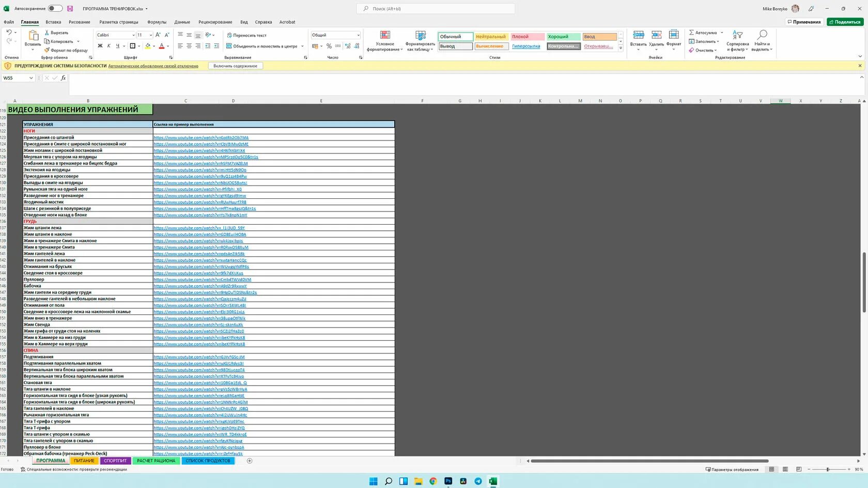This screenshot has width=868, height=488.
Task: Open the Файл menu
Action: 9,22
